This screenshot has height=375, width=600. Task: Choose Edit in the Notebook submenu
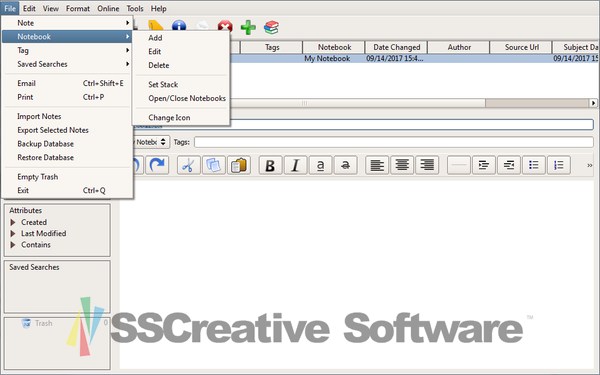click(181, 52)
